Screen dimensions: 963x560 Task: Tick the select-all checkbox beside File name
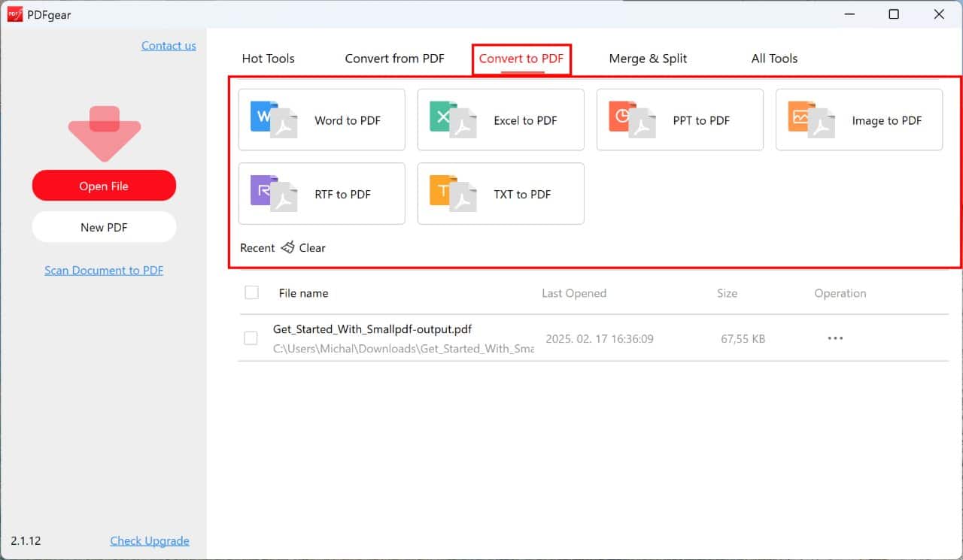(251, 292)
